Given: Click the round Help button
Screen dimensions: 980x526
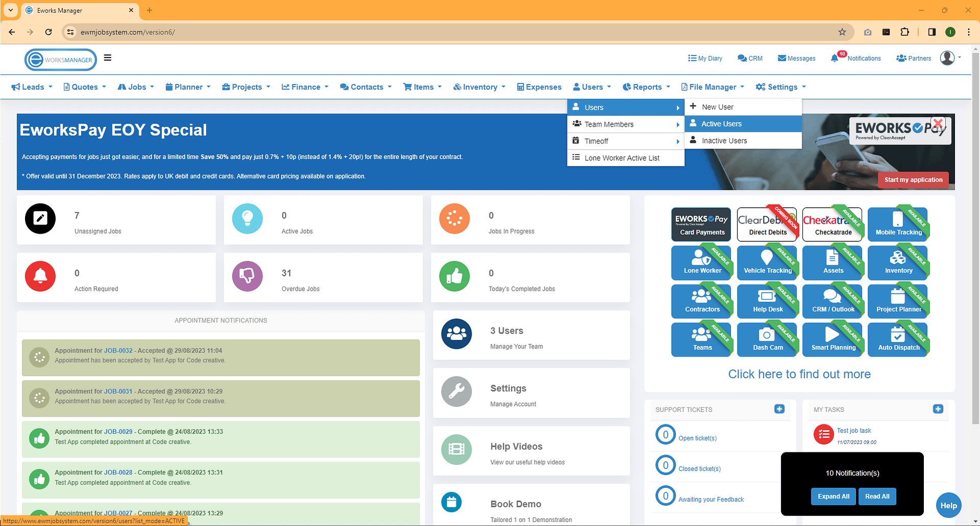Looking at the screenshot, I should click(948, 506).
